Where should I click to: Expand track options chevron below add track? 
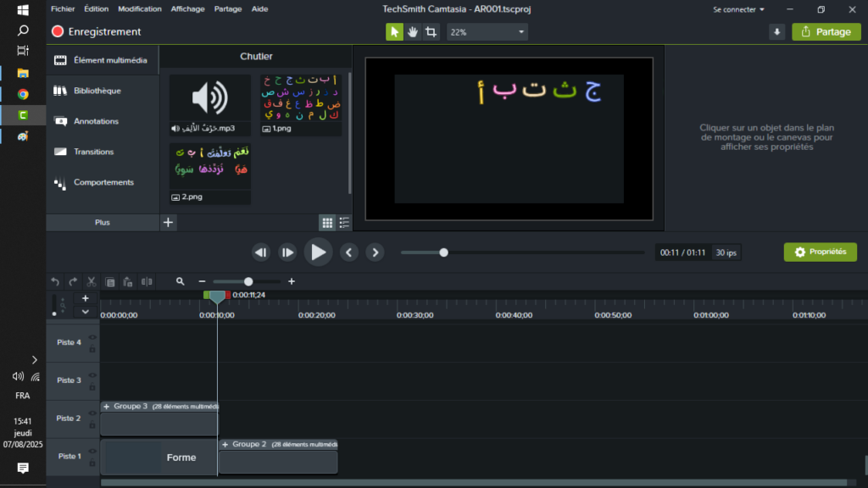[86, 312]
